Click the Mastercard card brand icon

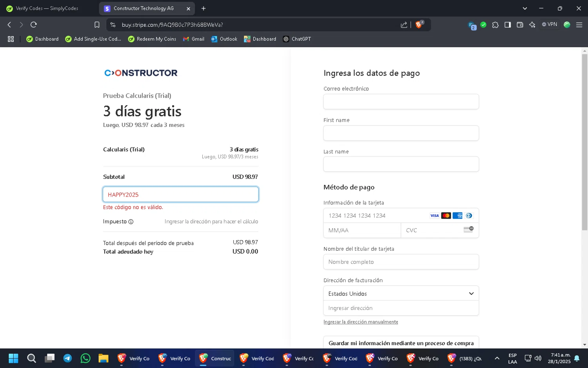click(x=446, y=215)
